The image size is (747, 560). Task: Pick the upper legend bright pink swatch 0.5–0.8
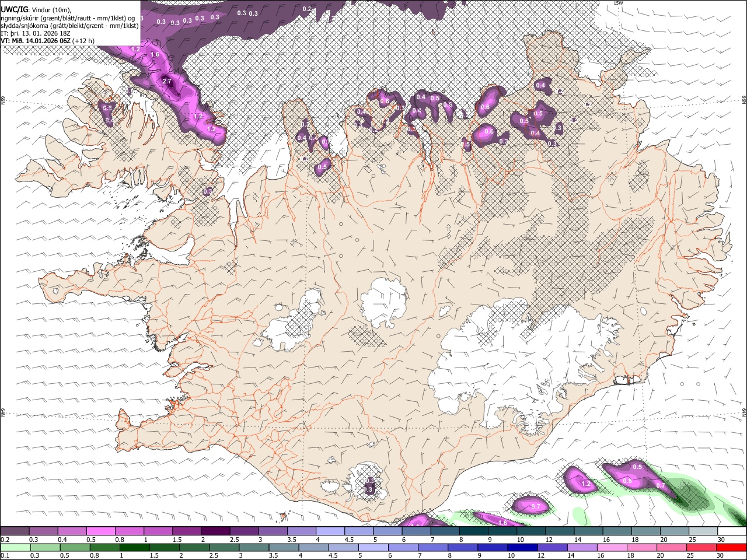(100, 531)
